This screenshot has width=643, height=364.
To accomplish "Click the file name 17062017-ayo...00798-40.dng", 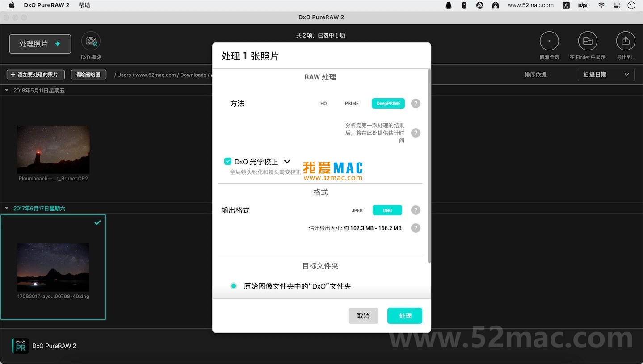I will tap(53, 296).
